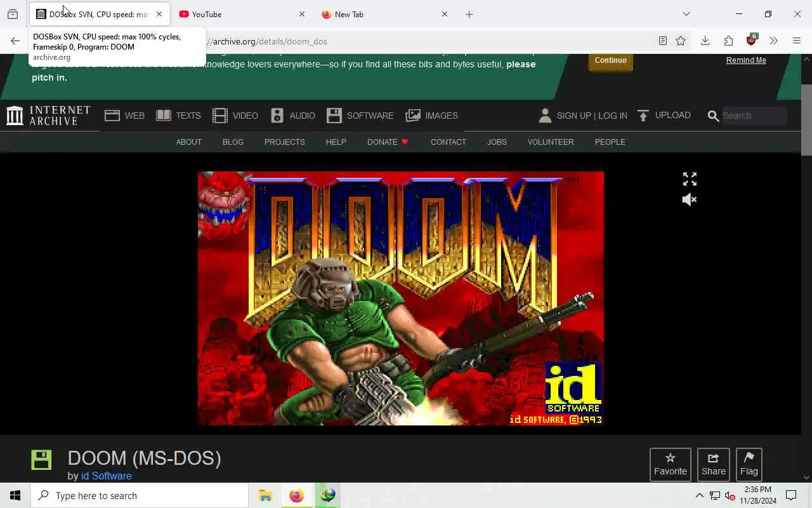Open the uBlock Origin extension icon
Image resolution: width=812 pixels, height=508 pixels.
[x=751, y=41]
